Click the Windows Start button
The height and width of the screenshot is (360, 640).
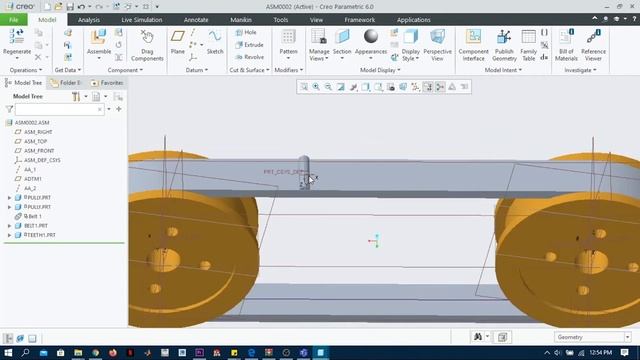(8, 352)
